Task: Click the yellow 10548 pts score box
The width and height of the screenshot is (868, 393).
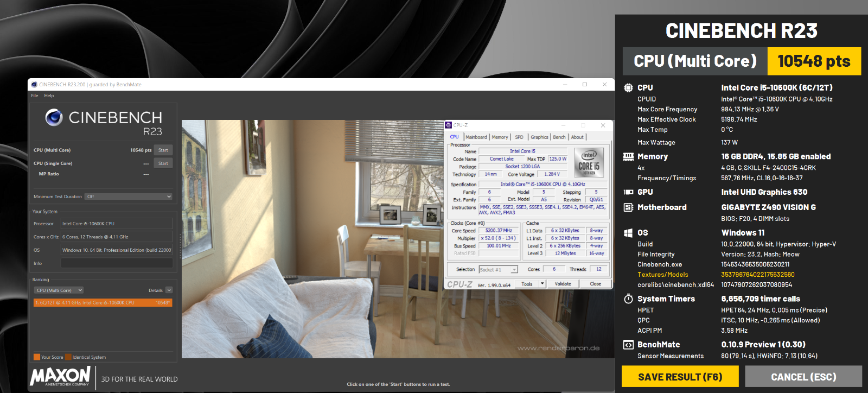Action: tap(814, 61)
